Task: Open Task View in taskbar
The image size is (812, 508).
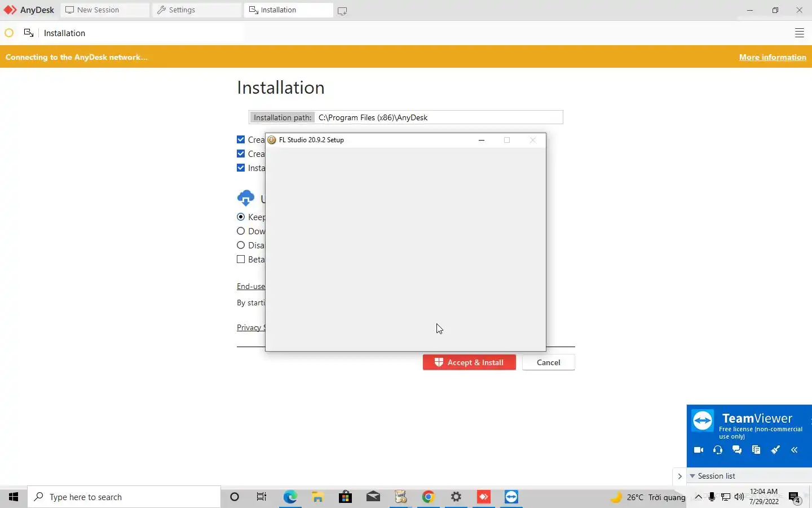Action: click(x=262, y=497)
